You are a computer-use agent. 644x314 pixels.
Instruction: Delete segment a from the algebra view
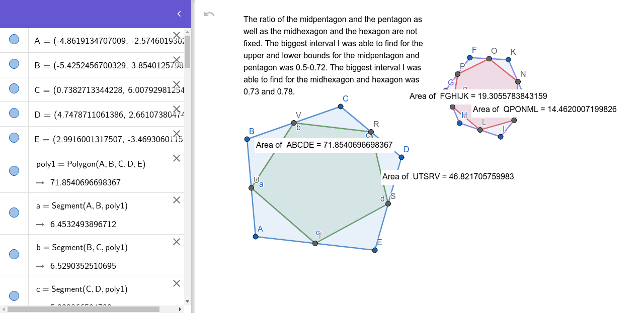[x=176, y=200]
